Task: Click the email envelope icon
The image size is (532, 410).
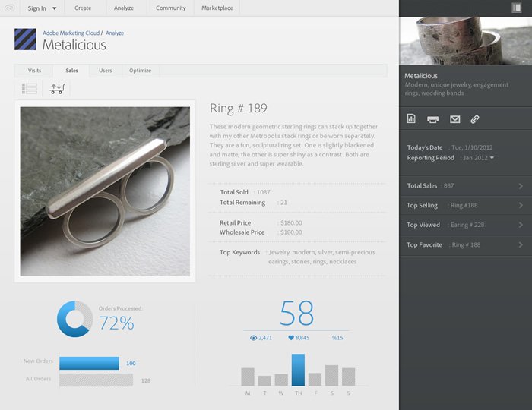Action: click(454, 119)
